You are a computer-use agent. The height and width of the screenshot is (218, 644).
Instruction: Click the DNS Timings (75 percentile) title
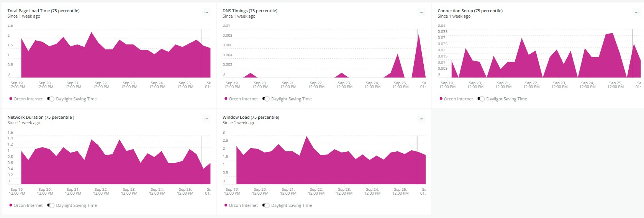(x=250, y=11)
